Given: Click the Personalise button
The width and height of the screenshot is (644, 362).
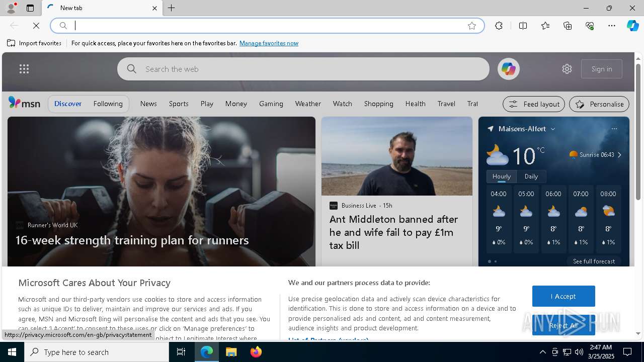Looking at the screenshot, I should (599, 104).
